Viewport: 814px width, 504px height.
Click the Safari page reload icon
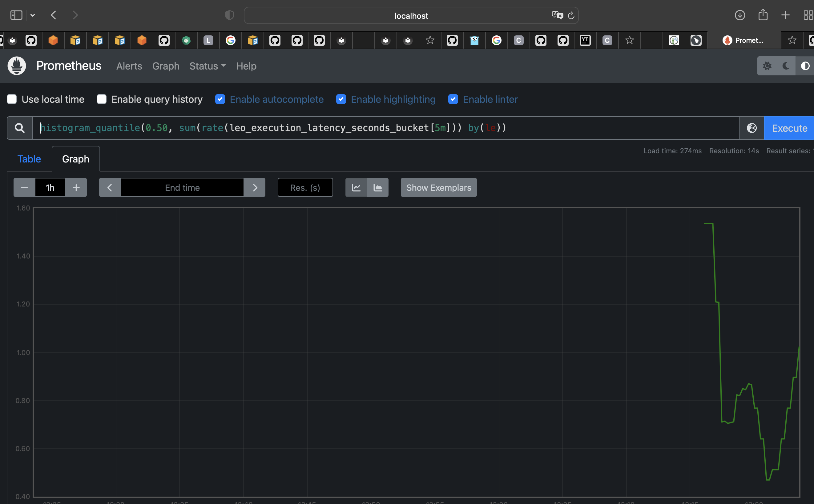[571, 15]
